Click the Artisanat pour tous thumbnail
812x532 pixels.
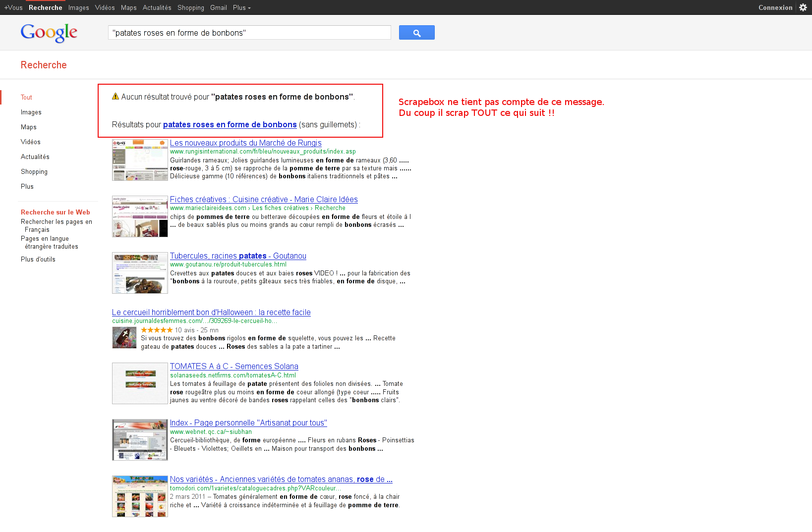tap(140, 440)
